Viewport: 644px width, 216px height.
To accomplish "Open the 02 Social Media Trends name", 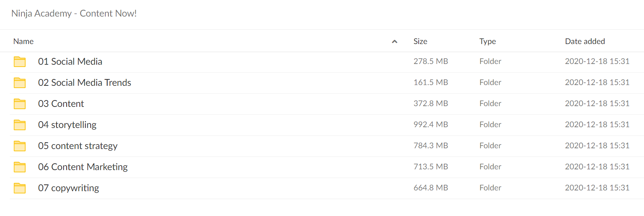I will click(85, 82).
